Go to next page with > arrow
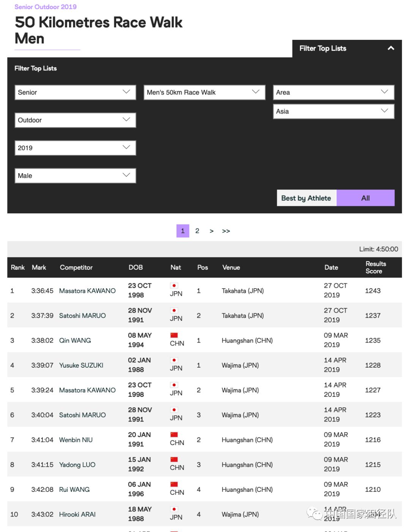 tap(211, 231)
